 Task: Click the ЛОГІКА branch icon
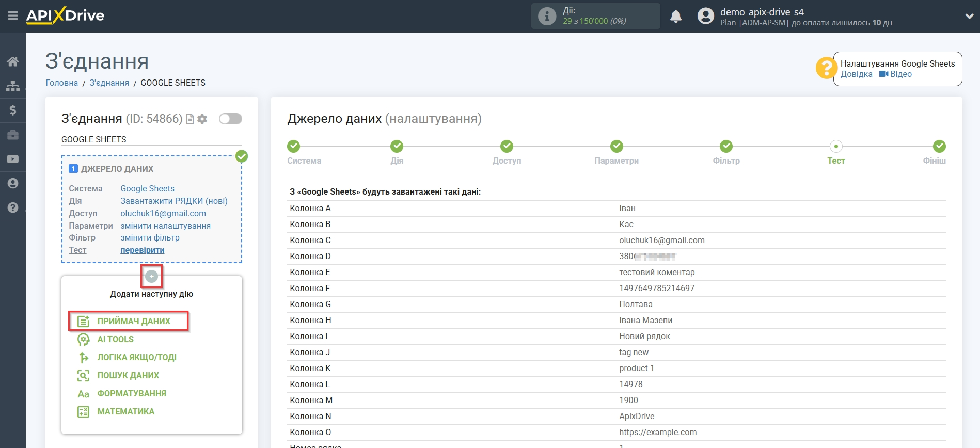tap(83, 357)
